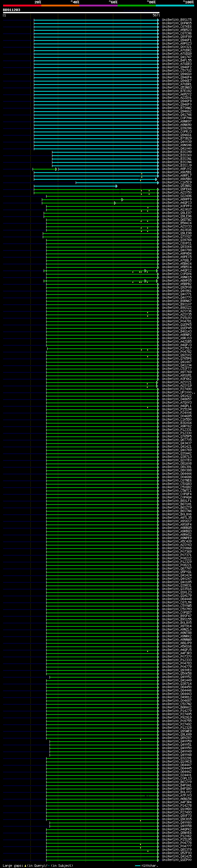Viewport: 197px width, 868px height.
Task: Select hit UniRef100_Q39286
Action: 177,128
